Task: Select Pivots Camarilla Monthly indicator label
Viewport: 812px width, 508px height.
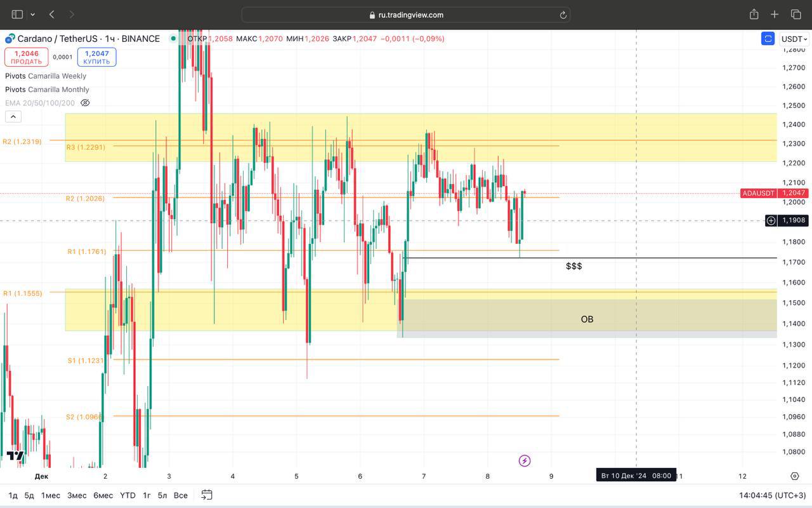Action: click(47, 90)
